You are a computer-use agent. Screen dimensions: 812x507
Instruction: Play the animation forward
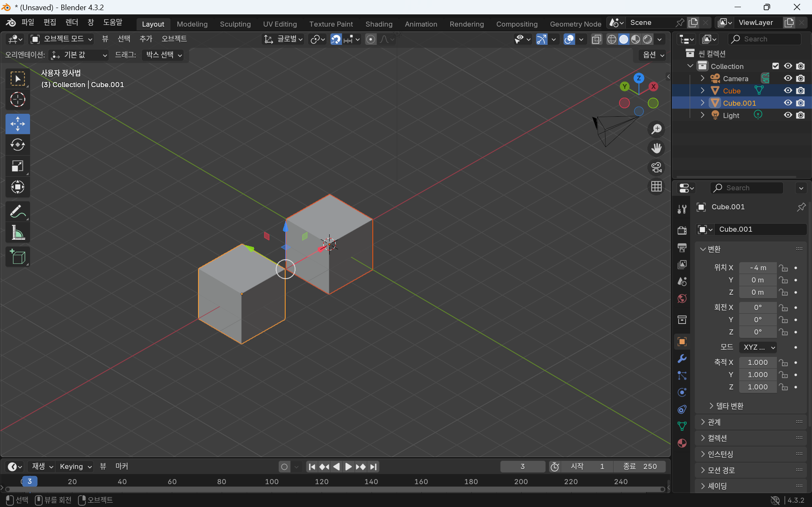[x=348, y=466]
